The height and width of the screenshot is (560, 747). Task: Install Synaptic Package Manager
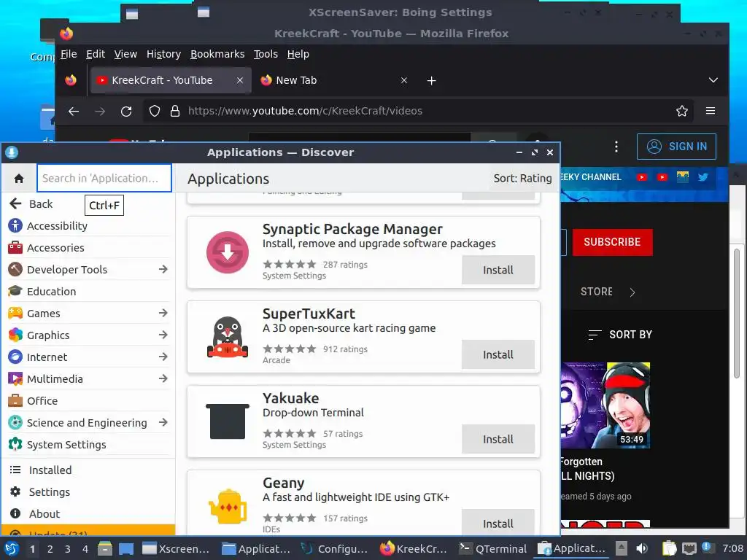(498, 270)
